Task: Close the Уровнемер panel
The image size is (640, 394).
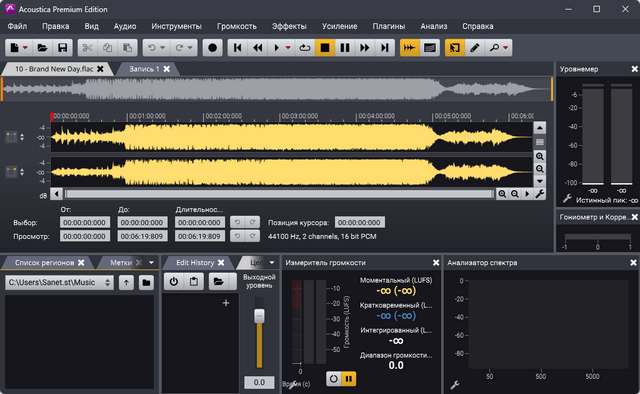Action: click(x=634, y=69)
